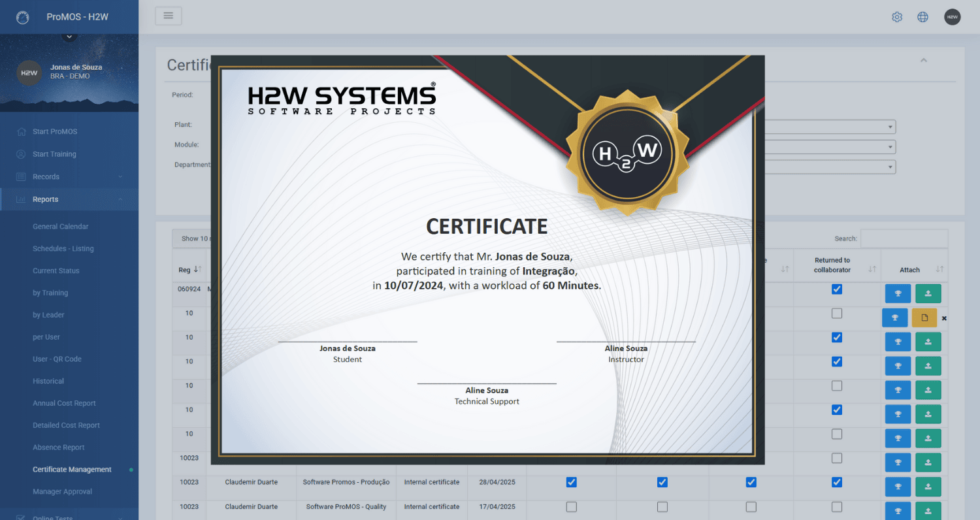The height and width of the screenshot is (520, 980).
Task: Check Returned to collaborator in second row
Action: (x=837, y=314)
